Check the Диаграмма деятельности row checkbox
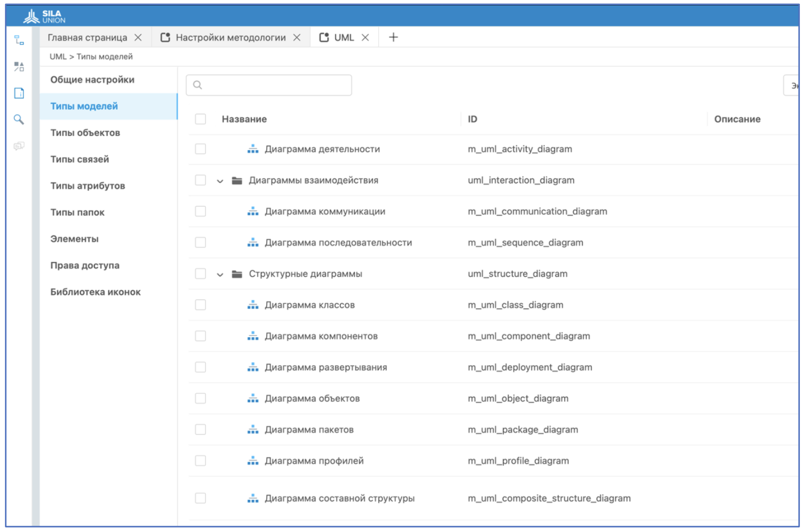Viewport: 806px width, 532px height. pos(201,149)
